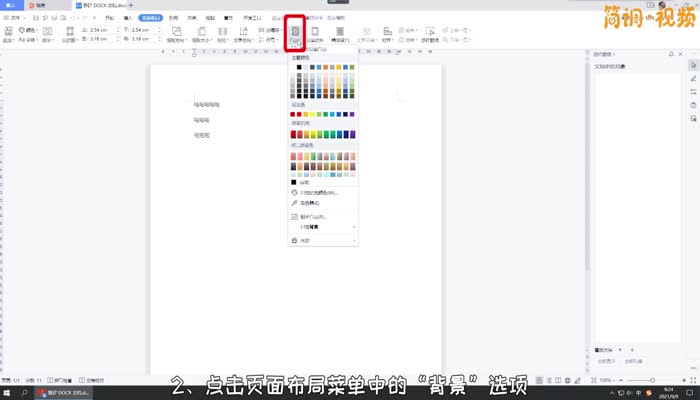Switch to the Insert (插入) ribbon tab
This screenshot has height=400, width=700.
pyautogui.click(x=127, y=18)
